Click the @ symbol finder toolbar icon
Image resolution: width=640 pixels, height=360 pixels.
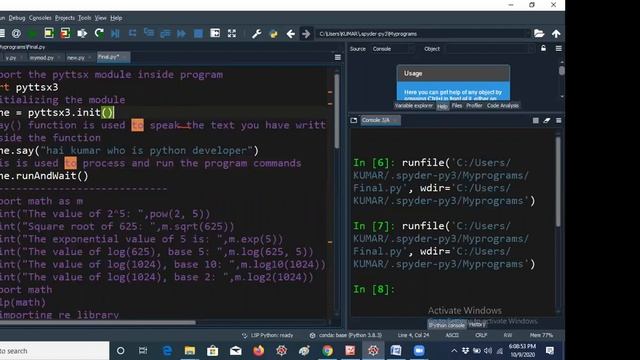click(16, 33)
